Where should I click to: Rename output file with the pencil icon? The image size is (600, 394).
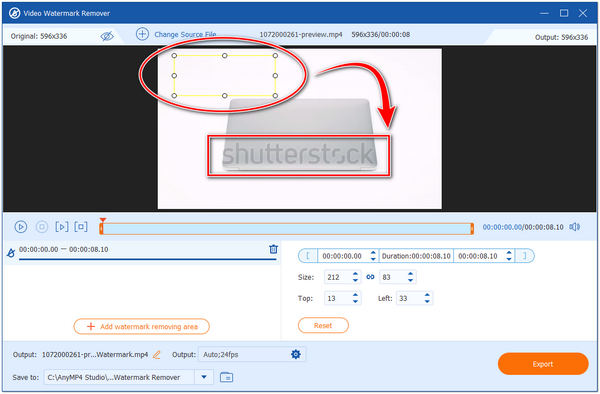tap(157, 355)
